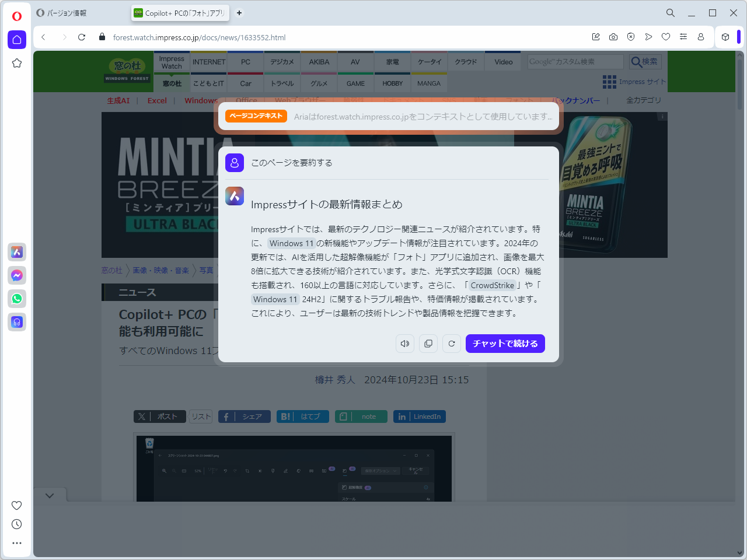Open the Opera menu via the red O logo
Viewport: 747px width, 560px height.
pos(16,16)
